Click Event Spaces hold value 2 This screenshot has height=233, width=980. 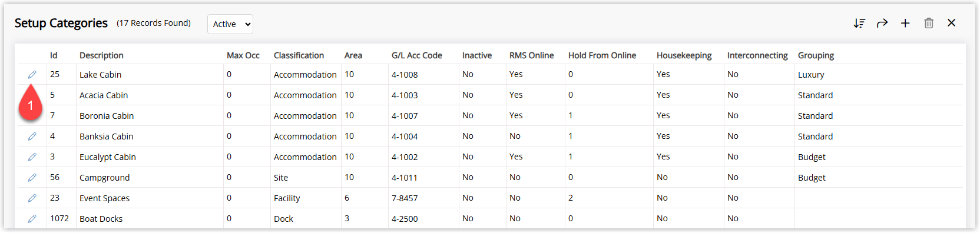pyautogui.click(x=571, y=198)
